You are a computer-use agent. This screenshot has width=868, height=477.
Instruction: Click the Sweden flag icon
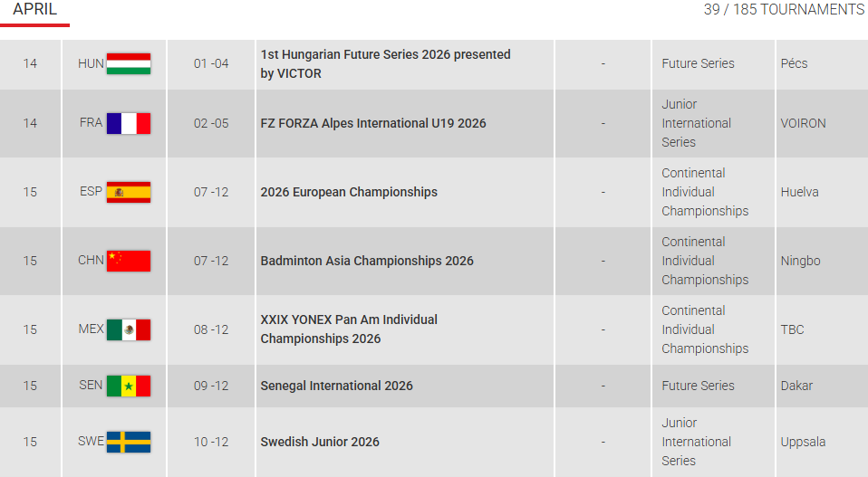128,442
